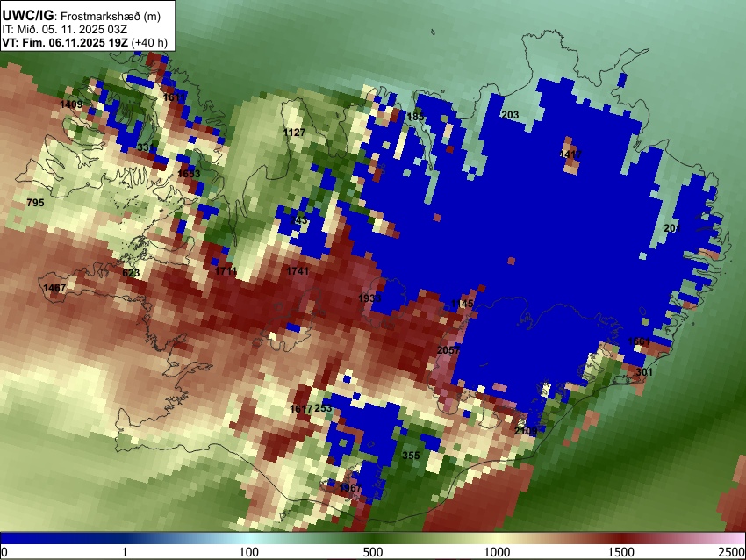Click the colorbar tick label 0
746x560 pixels.
(x=4, y=552)
